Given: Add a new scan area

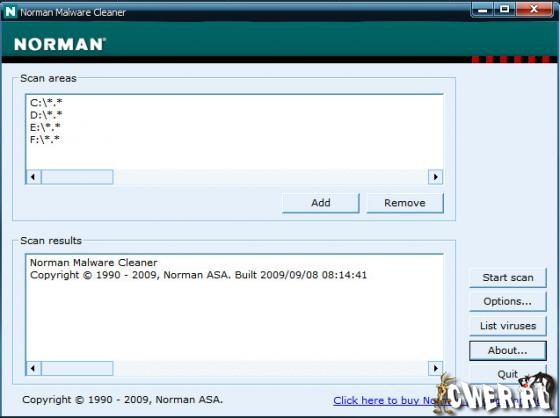Looking at the screenshot, I should pos(320,203).
